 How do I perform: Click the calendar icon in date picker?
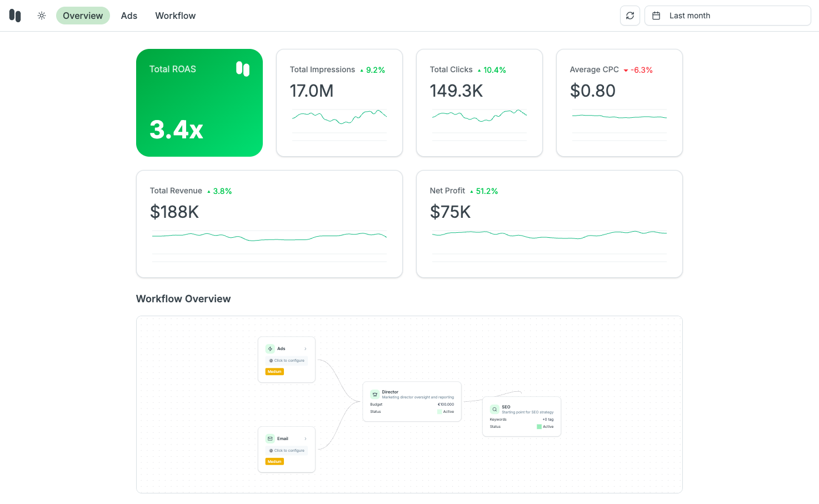(656, 16)
